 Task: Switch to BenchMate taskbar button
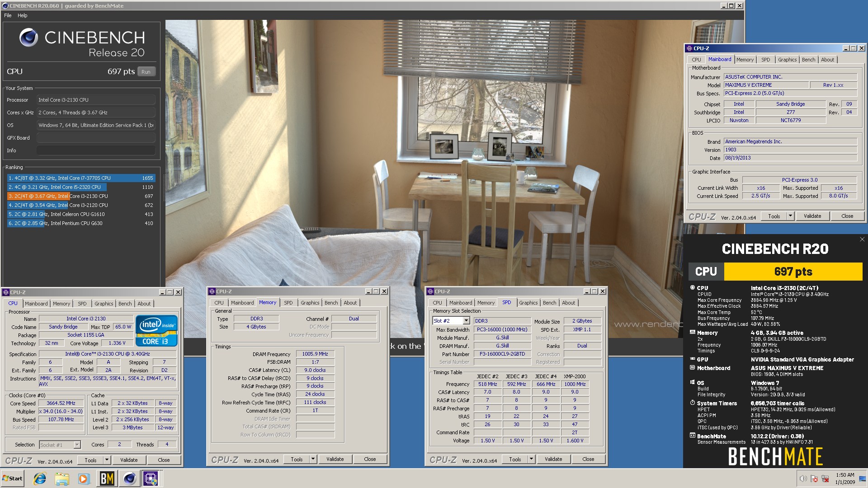pyautogui.click(x=107, y=479)
